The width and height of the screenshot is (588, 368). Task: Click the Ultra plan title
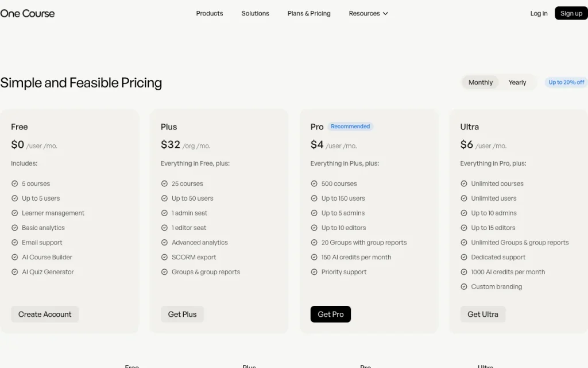point(470,127)
